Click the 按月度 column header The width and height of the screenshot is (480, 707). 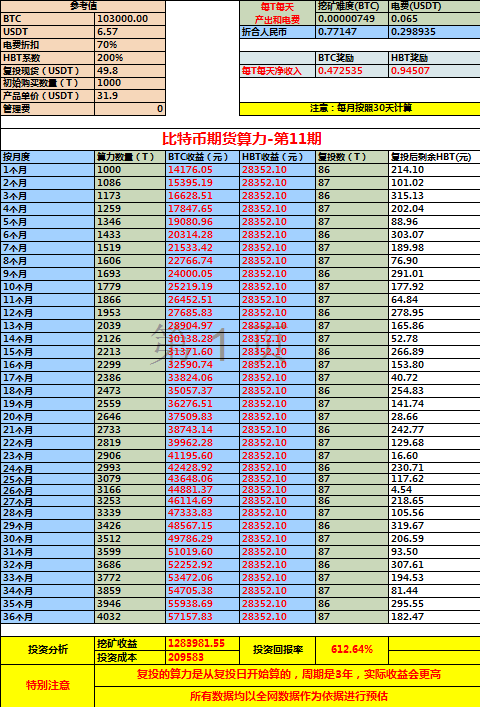click(47, 157)
